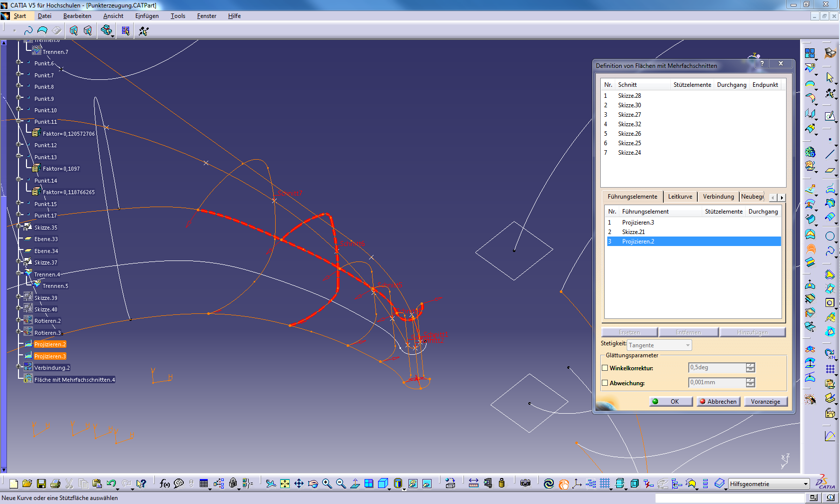Click the Abbrechen button

click(x=718, y=402)
